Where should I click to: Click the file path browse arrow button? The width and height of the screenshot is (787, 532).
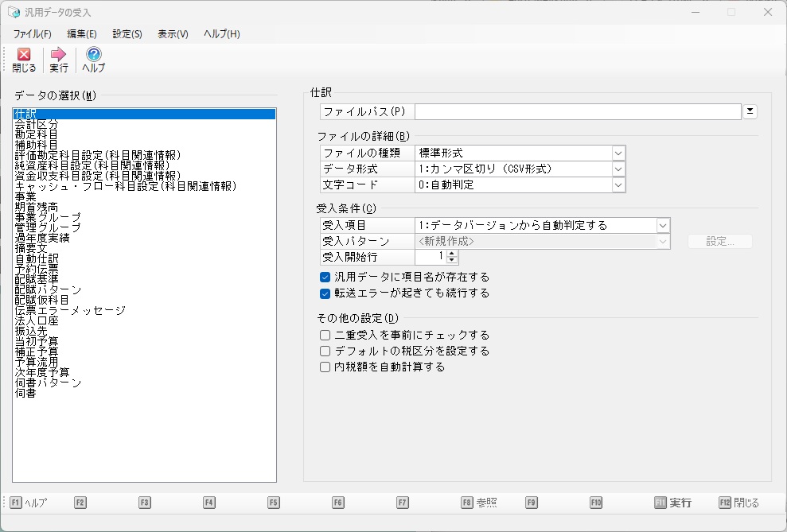click(750, 112)
